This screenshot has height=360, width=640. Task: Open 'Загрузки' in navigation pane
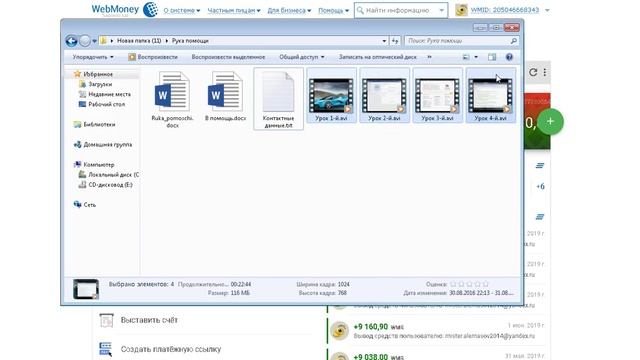click(x=100, y=84)
